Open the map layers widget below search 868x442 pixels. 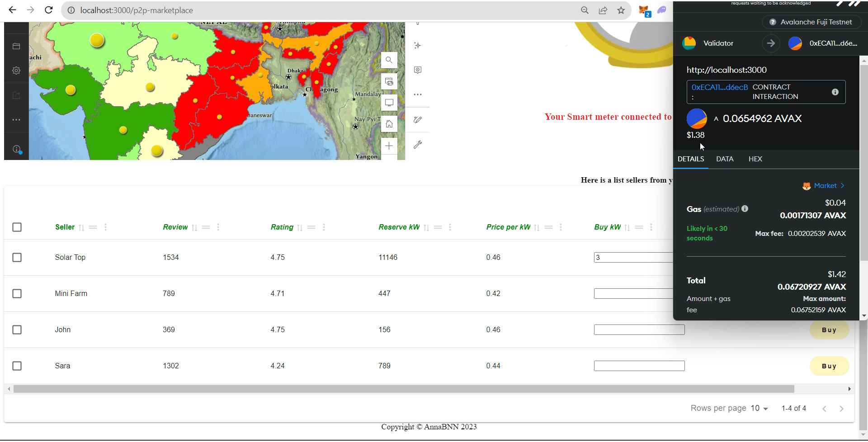(389, 81)
